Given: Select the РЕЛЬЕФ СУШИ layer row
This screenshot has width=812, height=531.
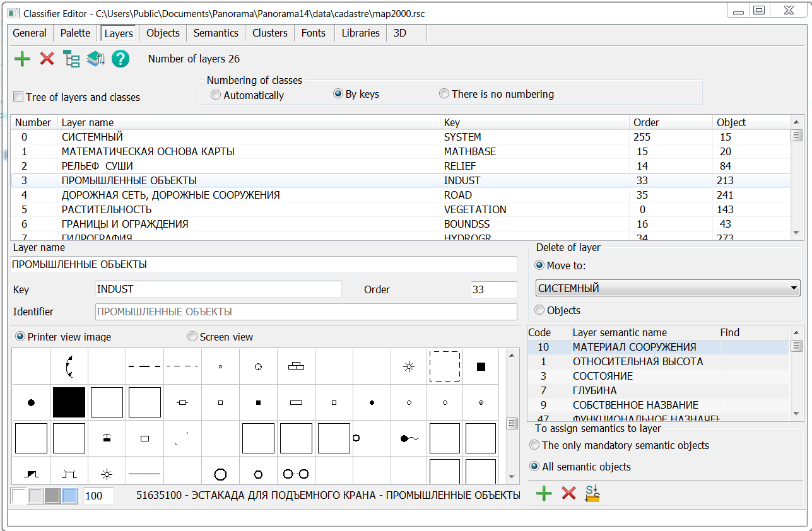Looking at the screenshot, I should [x=401, y=166].
